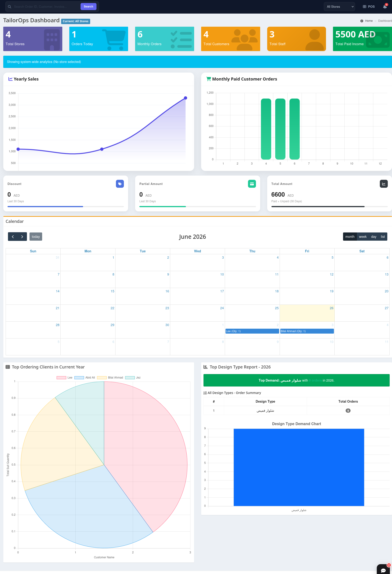This screenshot has width=392, height=574.
Task: Click the Total Customers card
Action: point(230,39)
